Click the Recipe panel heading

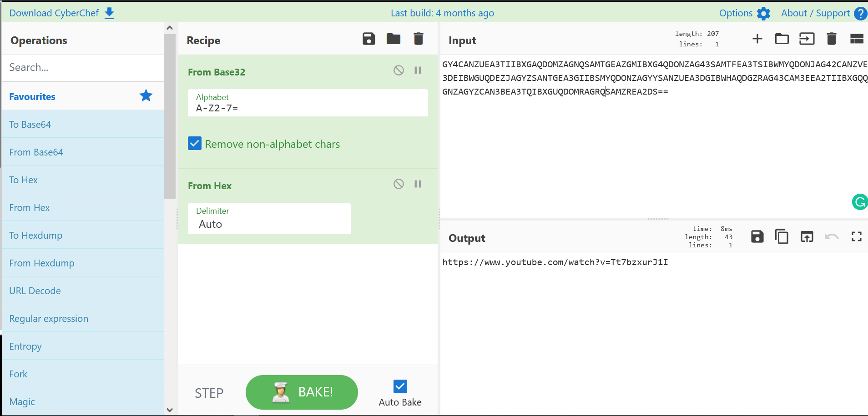coord(203,40)
